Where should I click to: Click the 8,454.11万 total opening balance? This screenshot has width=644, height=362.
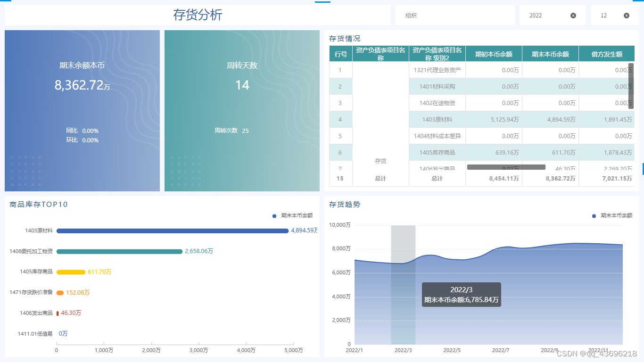tap(494, 178)
